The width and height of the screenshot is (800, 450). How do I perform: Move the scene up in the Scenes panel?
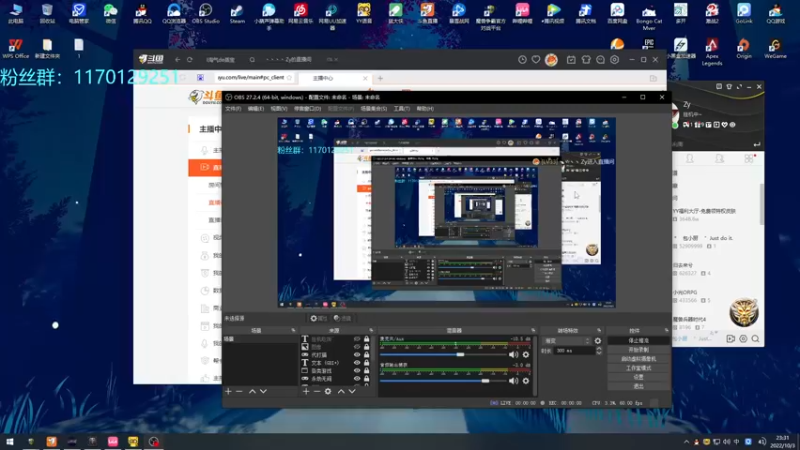coord(252,391)
